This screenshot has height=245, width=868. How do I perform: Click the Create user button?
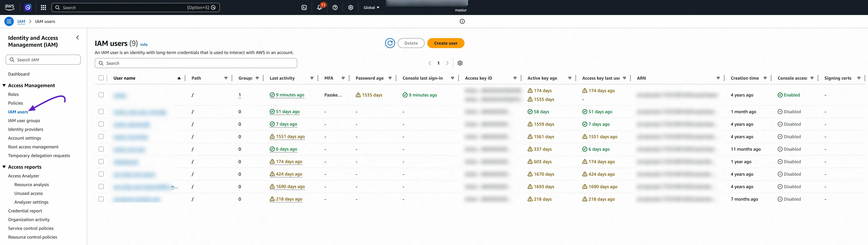(445, 43)
